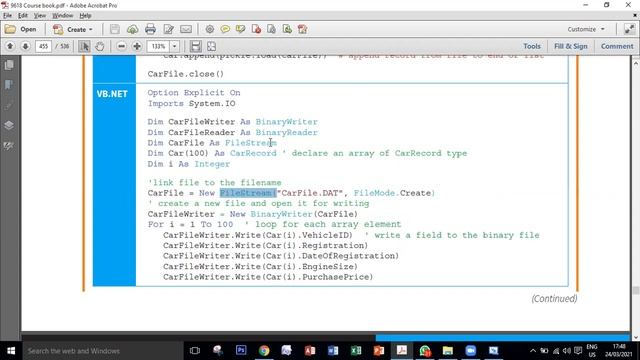Select the highlight text tool icon
The height and width of the screenshot is (360, 640).
(x=240, y=29)
